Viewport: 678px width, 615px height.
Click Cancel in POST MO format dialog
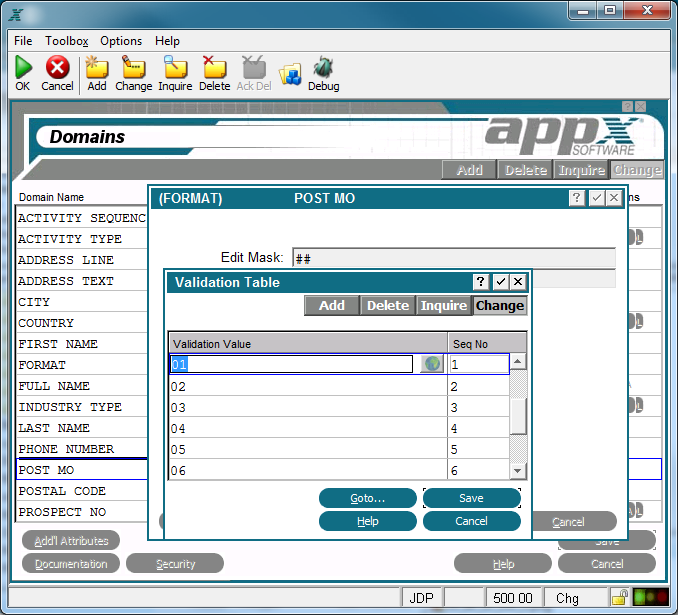click(x=574, y=522)
